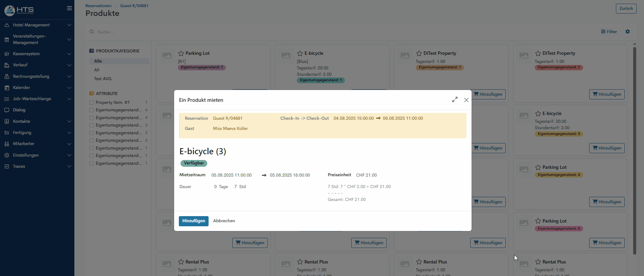Image resolution: width=644 pixels, height=276 pixels.
Task: Click the search magnifier icon
Action: [92, 32]
